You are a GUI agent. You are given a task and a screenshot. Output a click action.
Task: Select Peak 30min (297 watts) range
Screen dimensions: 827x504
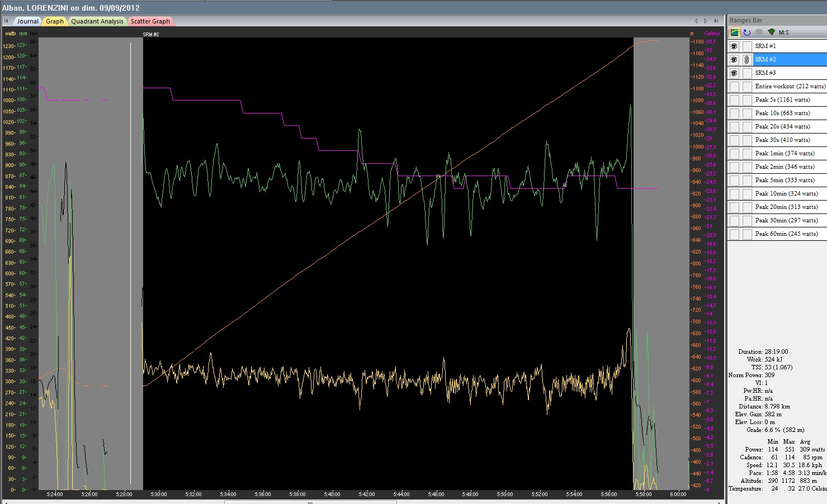coord(790,220)
